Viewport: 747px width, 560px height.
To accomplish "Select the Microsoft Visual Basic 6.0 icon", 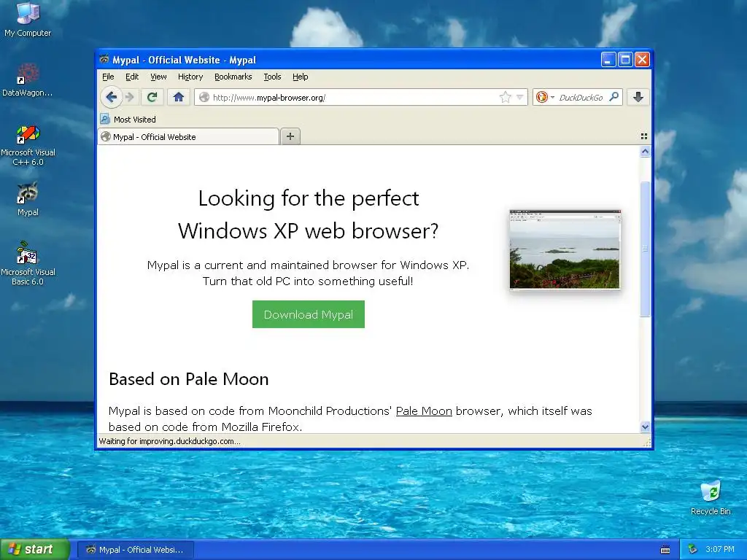I will click(28, 263).
